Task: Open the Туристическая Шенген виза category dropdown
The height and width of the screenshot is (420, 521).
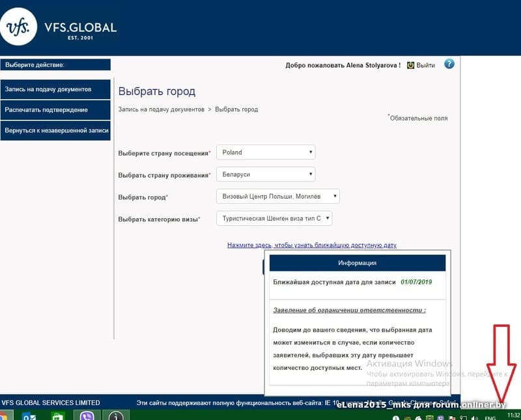Action: 274,218
